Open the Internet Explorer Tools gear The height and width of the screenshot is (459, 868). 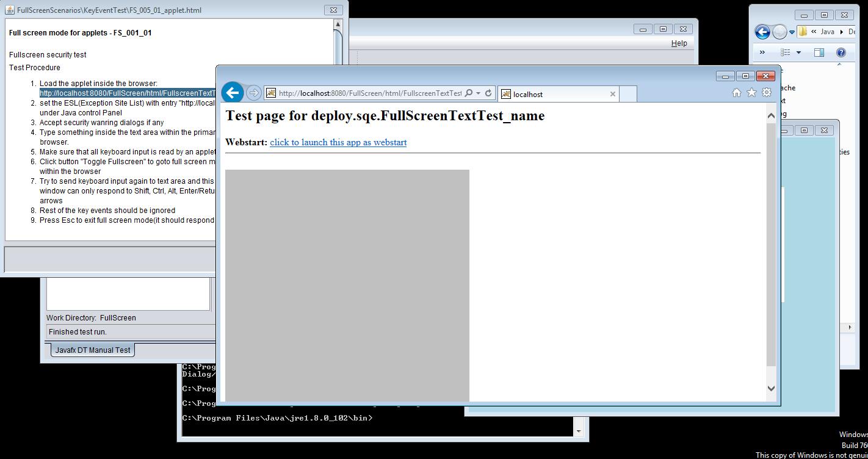[767, 92]
